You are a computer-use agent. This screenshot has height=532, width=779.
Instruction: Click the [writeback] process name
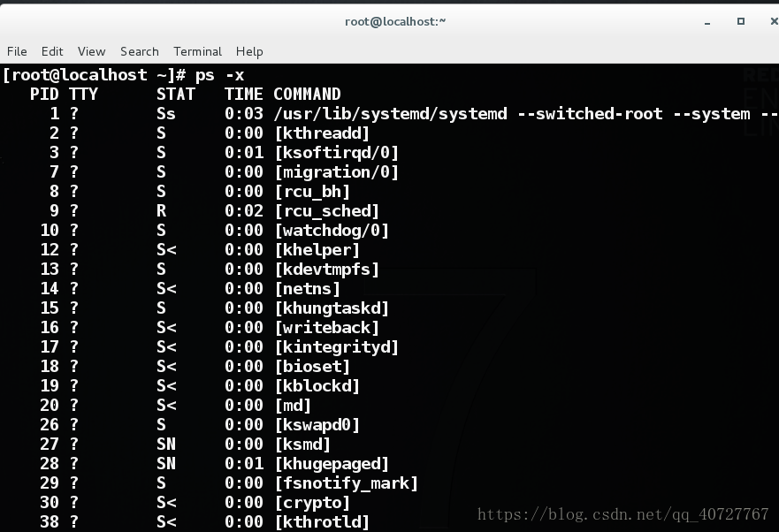(327, 327)
